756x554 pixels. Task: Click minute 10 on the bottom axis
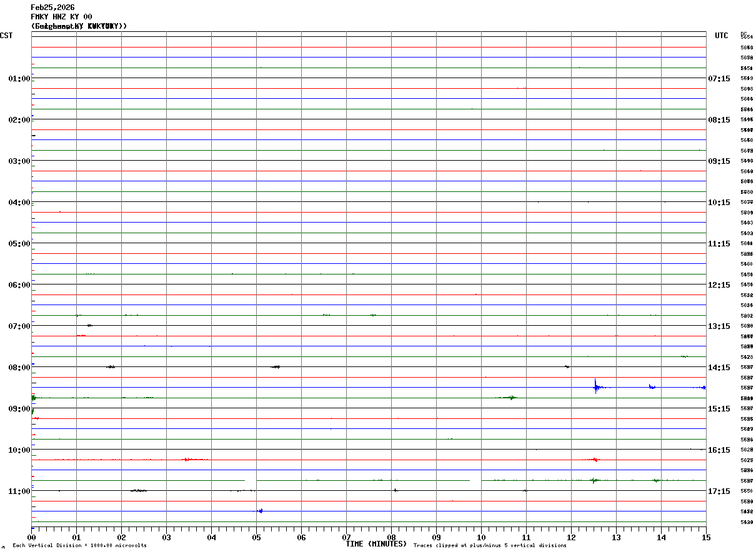pos(481,537)
